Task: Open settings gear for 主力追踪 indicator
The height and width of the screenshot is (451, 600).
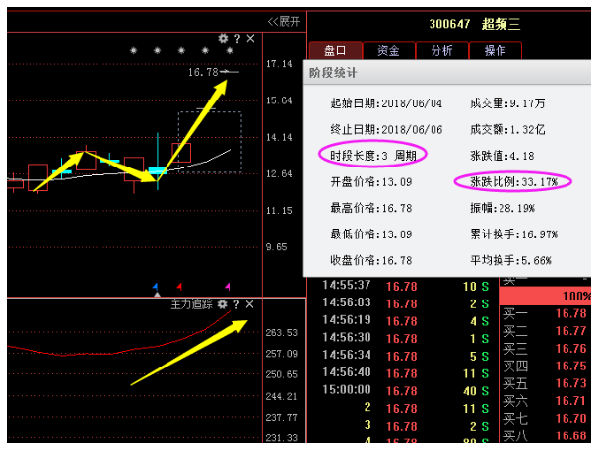Action: (x=223, y=304)
